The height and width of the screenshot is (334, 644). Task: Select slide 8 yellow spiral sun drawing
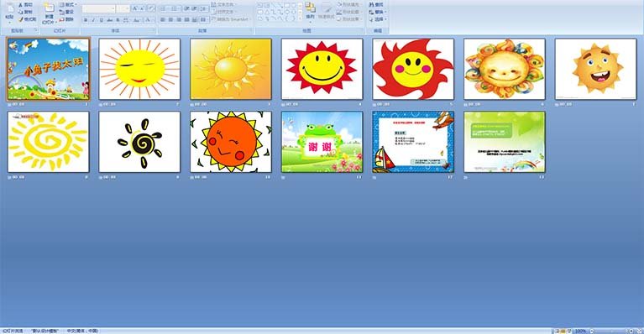pyautogui.click(x=49, y=142)
